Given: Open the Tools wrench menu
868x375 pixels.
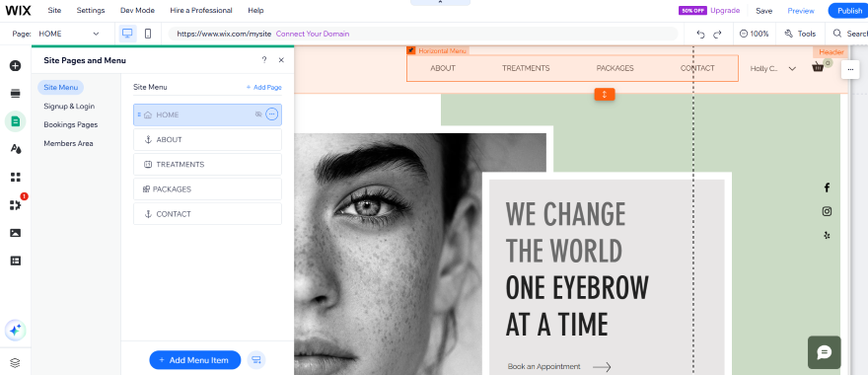Looking at the screenshot, I should click(x=800, y=34).
